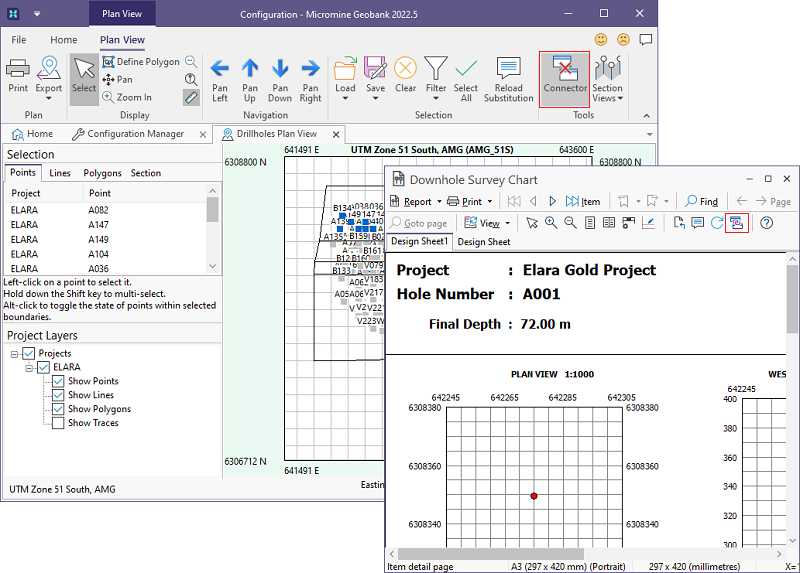
Task: Open the Report dropdown in Survey Chart
Action: (x=439, y=202)
